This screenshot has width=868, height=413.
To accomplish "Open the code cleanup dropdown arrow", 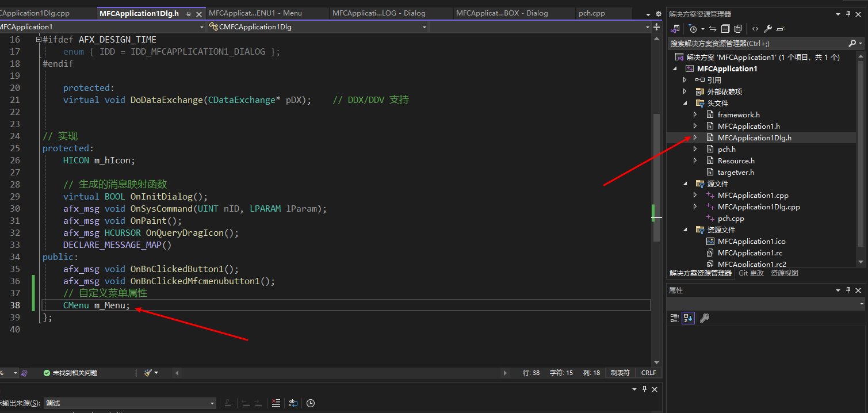I will click(x=156, y=373).
